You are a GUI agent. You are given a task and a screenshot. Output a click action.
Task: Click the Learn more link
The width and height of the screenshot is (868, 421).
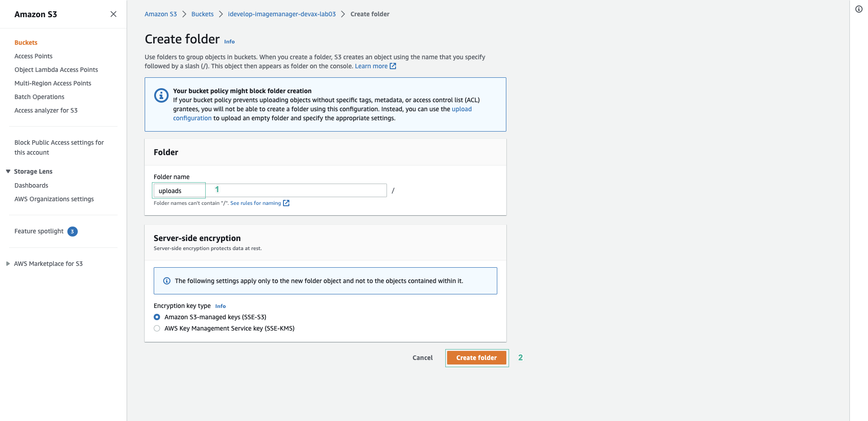371,66
